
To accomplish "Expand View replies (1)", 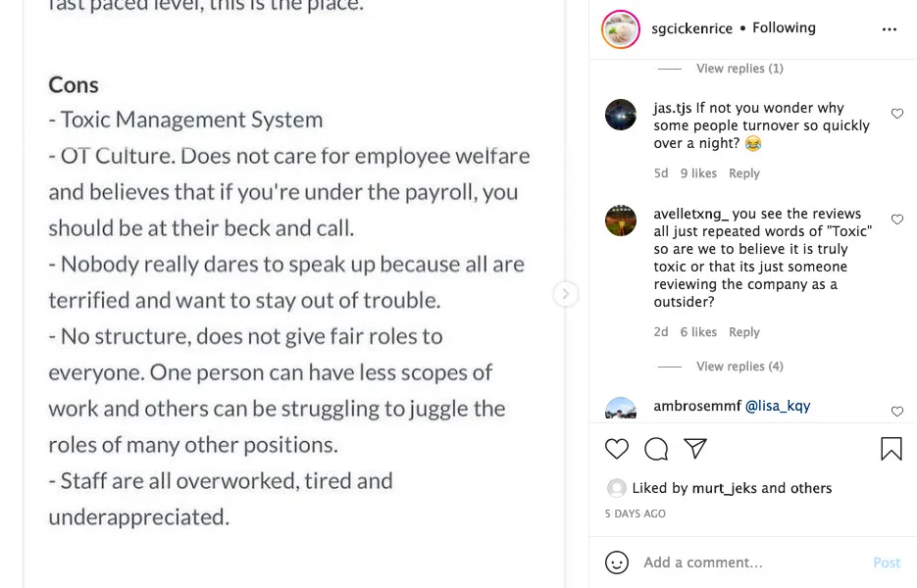I will pos(739,69).
